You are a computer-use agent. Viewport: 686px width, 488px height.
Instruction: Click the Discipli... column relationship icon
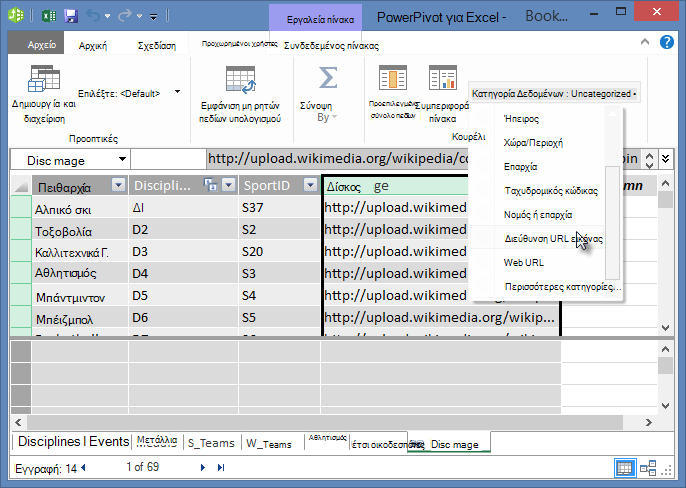[210, 185]
